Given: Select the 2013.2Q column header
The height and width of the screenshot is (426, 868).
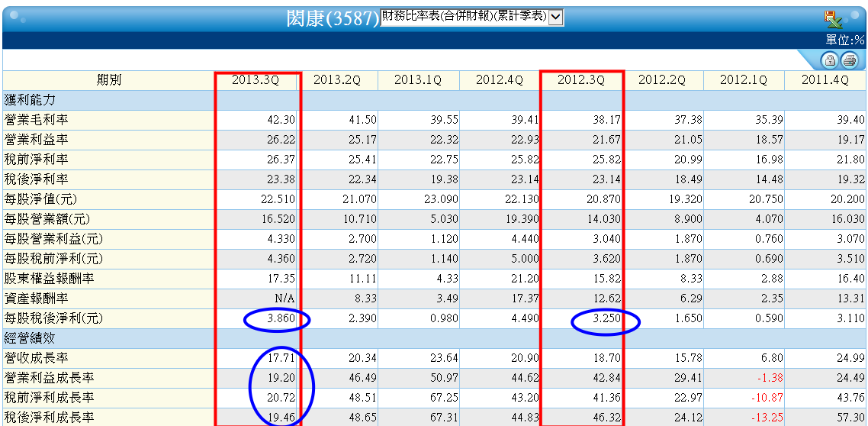Looking at the screenshot, I should coord(337,80).
